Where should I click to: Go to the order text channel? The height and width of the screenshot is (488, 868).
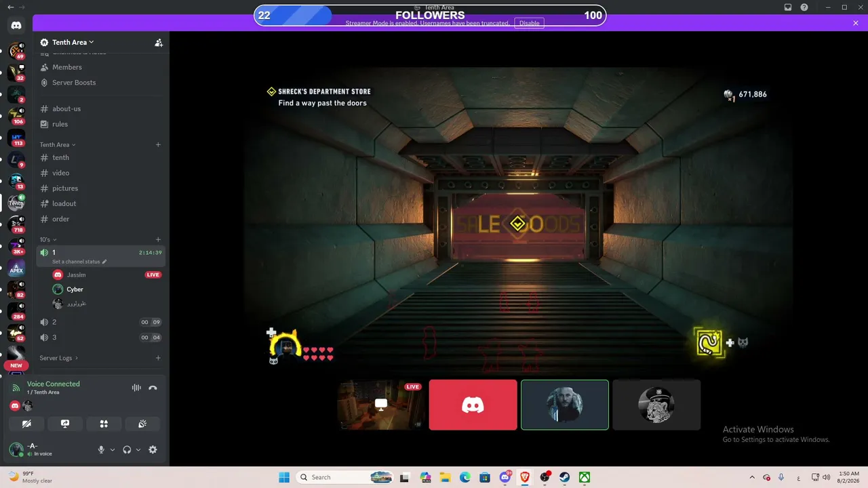[x=100, y=219]
